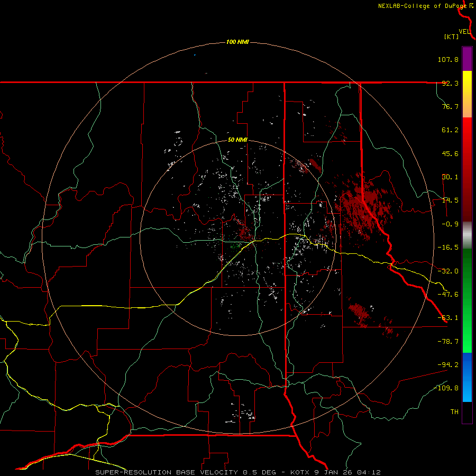Click the -47.6 velocity scale value
The height and width of the screenshot is (476, 476).
click(448, 295)
